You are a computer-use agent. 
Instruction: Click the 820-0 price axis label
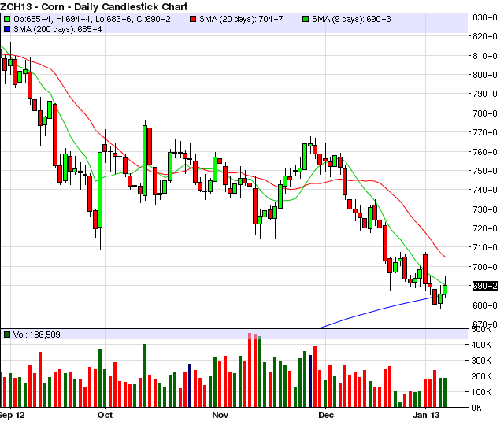(485, 36)
